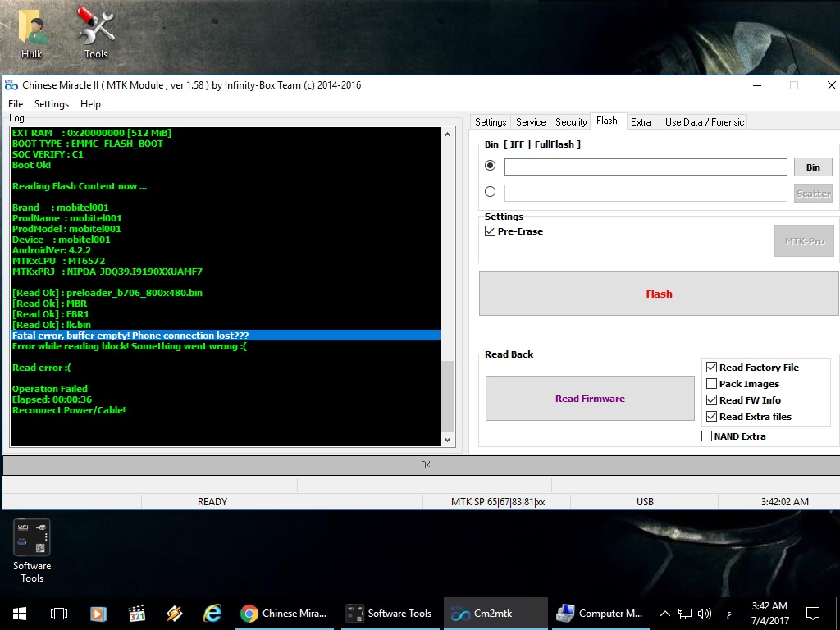Image resolution: width=840 pixels, height=630 pixels.
Task: Click the log scroll up arrow
Action: (447, 135)
